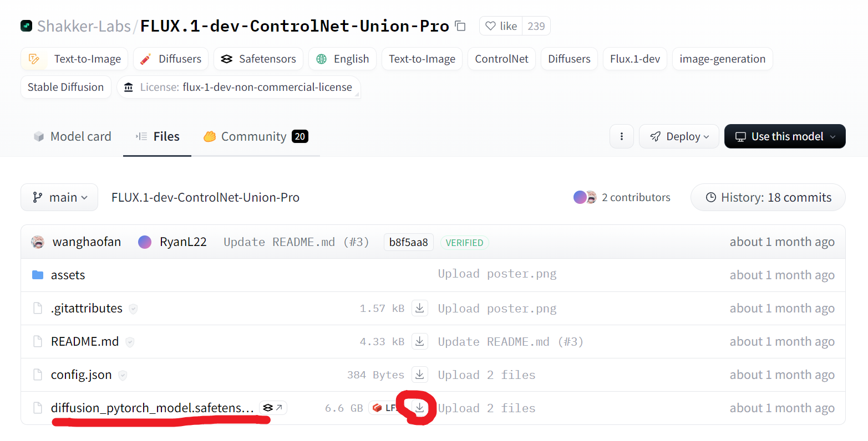The width and height of the screenshot is (868, 441).
Task: Download the .gitattributes file
Action: [x=420, y=308]
